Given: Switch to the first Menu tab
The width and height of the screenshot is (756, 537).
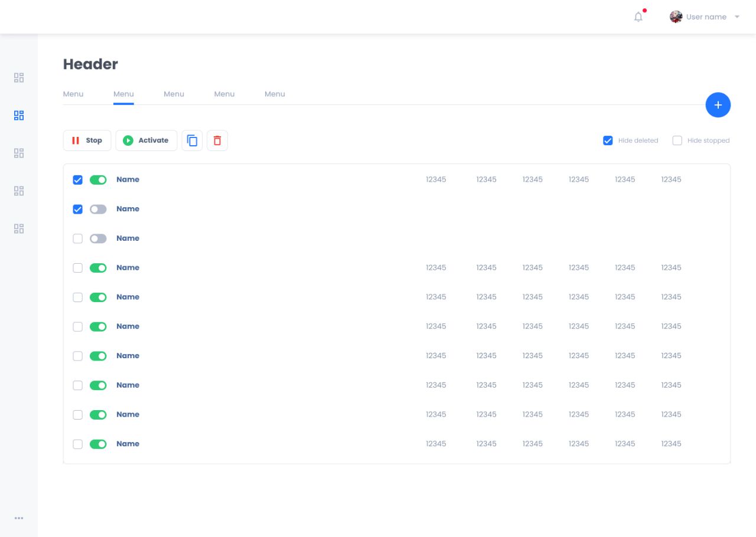Looking at the screenshot, I should pos(73,94).
